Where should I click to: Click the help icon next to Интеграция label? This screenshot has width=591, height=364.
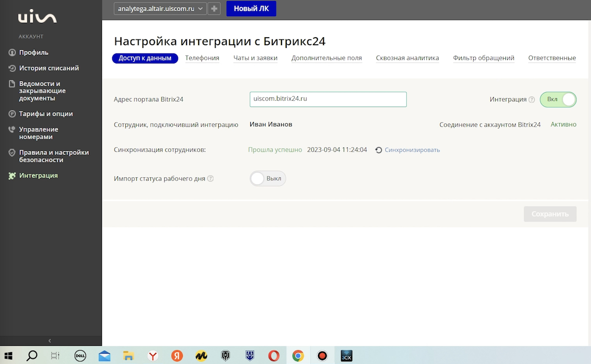pos(531,100)
